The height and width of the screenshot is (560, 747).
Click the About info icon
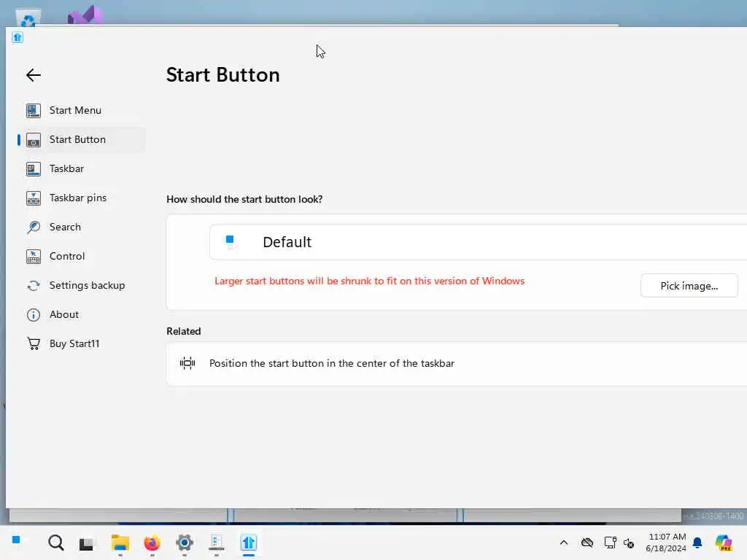[x=34, y=315]
